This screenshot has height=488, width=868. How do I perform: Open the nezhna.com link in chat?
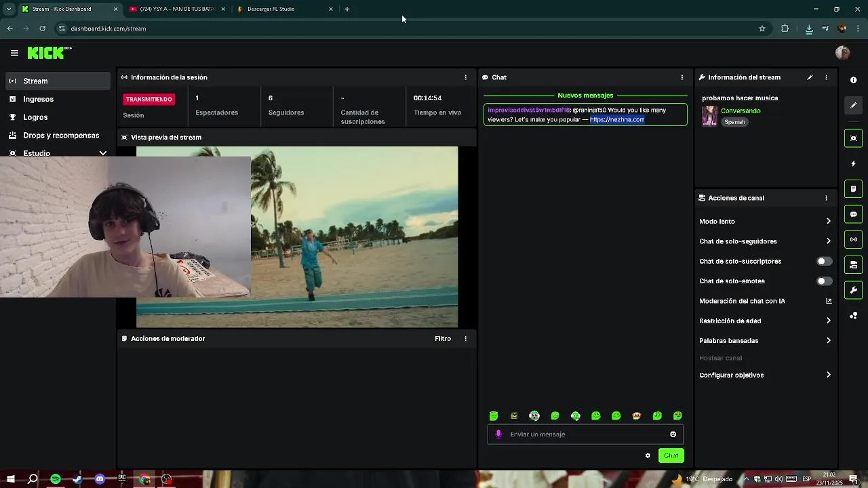pos(617,119)
